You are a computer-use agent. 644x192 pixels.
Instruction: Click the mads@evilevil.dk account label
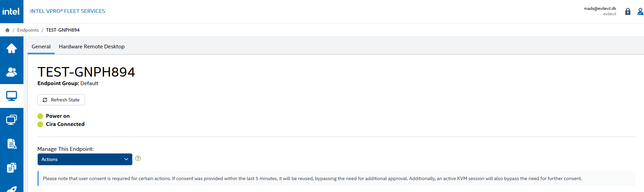click(x=600, y=9)
